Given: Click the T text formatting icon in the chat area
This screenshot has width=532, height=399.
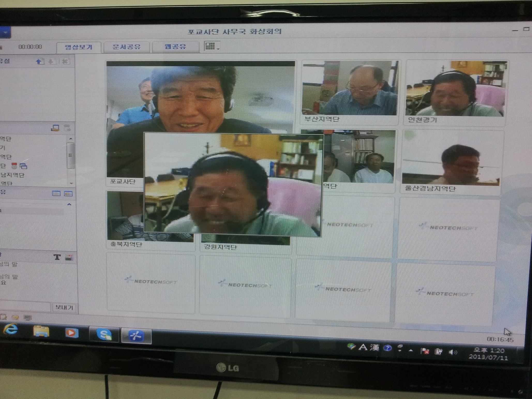Looking at the screenshot, I should [57, 257].
